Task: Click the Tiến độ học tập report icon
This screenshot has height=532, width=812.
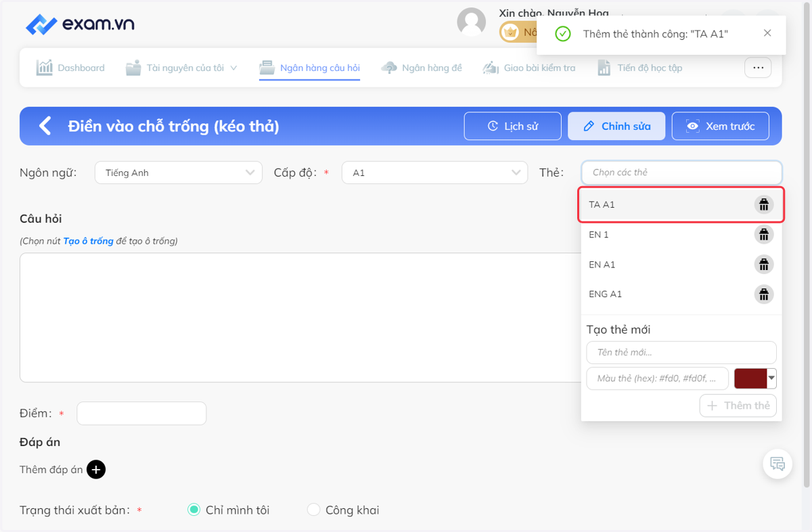Action: coord(604,68)
